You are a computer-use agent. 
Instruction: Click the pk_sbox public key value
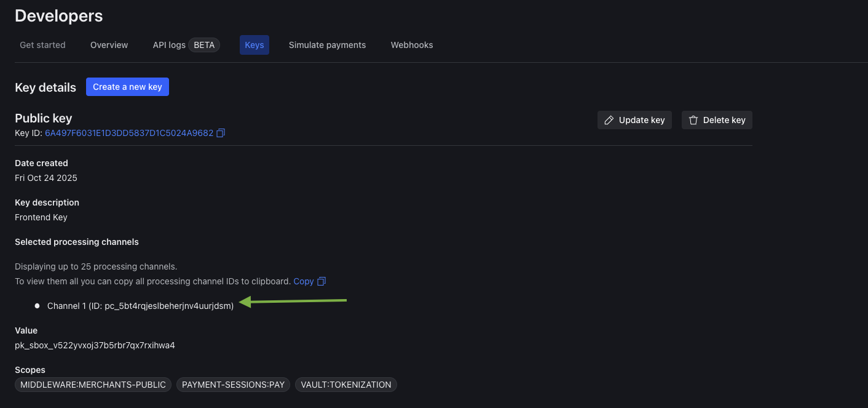95,345
